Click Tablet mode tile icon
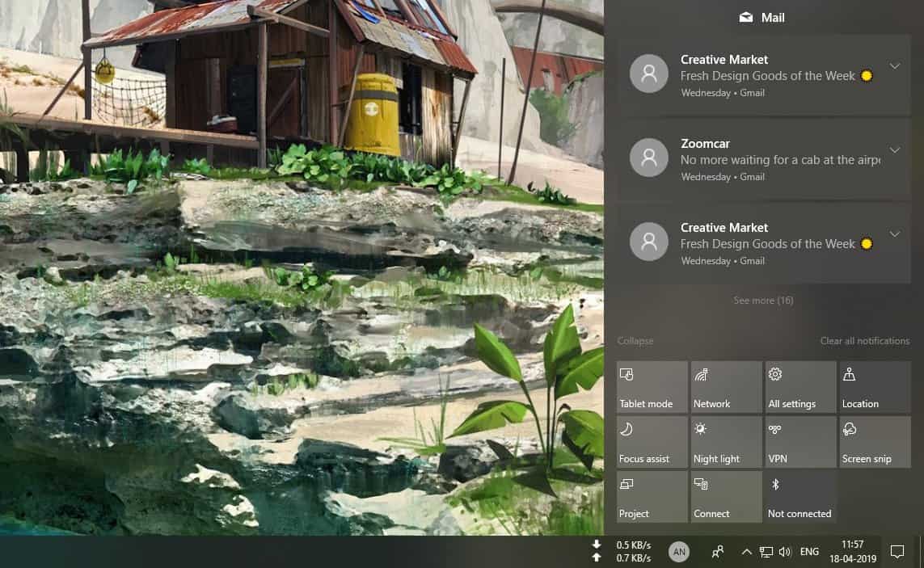 point(627,374)
